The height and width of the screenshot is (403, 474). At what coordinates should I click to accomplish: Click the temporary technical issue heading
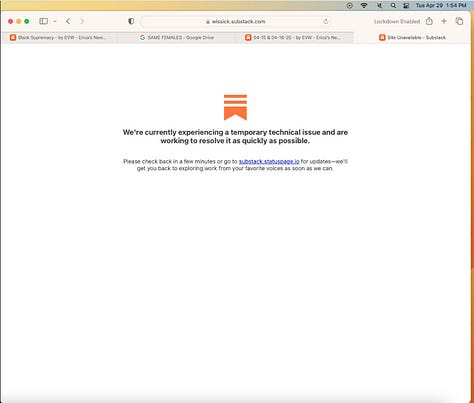pyautogui.click(x=235, y=136)
